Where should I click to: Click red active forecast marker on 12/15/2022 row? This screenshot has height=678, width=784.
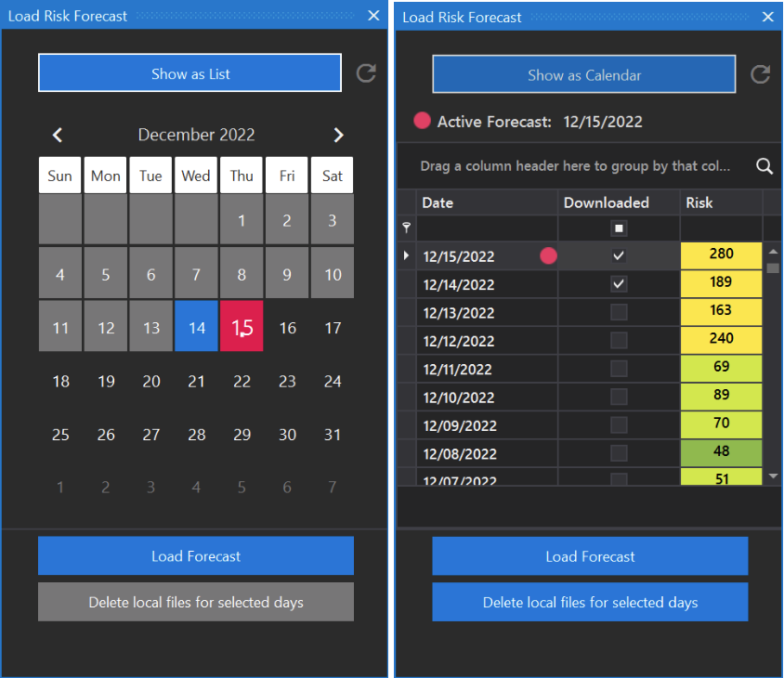click(x=548, y=255)
